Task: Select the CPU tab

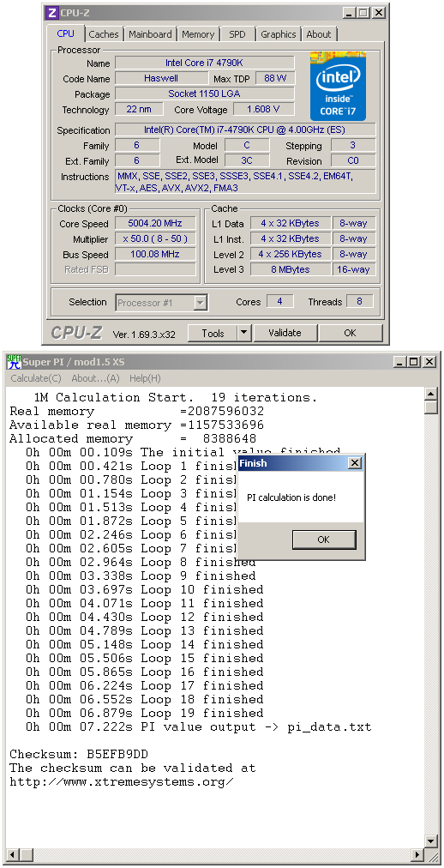Action: coord(65,33)
